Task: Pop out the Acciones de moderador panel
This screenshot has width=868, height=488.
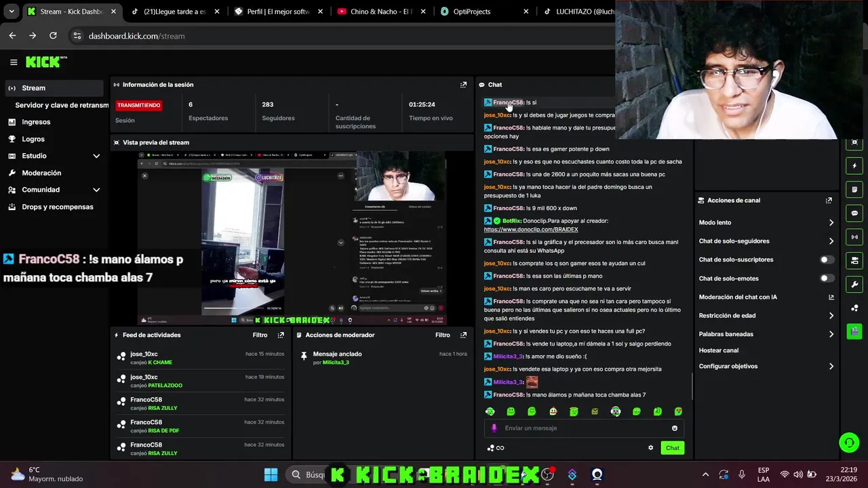Action: point(463,335)
